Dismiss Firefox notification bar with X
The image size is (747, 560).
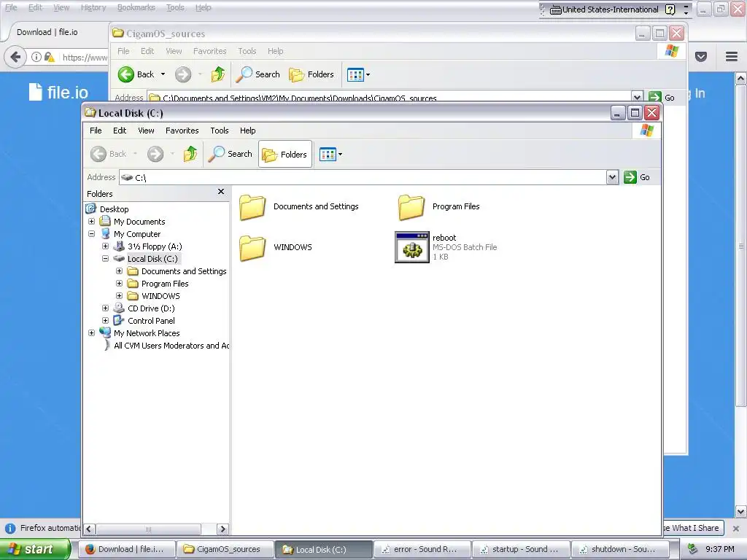[736, 529]
